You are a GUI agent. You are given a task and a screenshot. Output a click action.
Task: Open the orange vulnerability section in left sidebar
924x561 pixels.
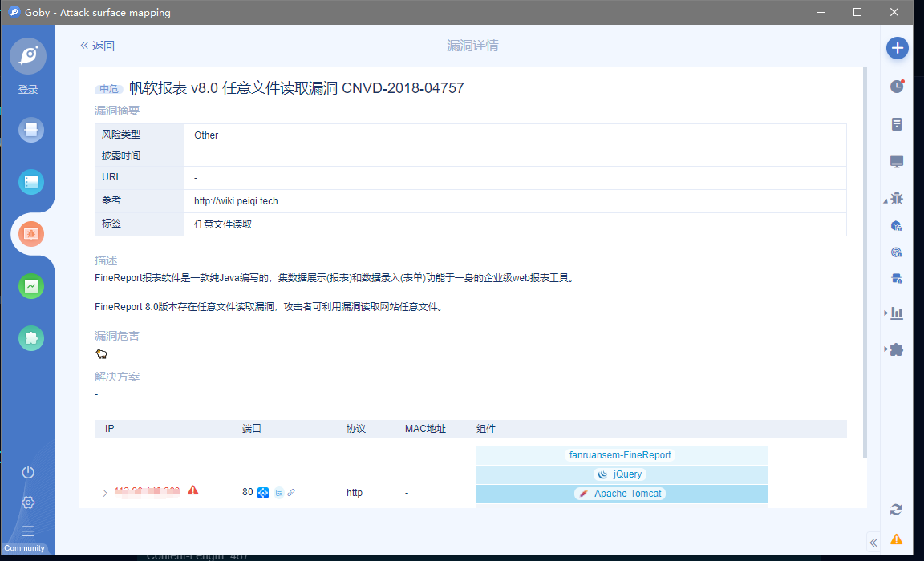31,234
